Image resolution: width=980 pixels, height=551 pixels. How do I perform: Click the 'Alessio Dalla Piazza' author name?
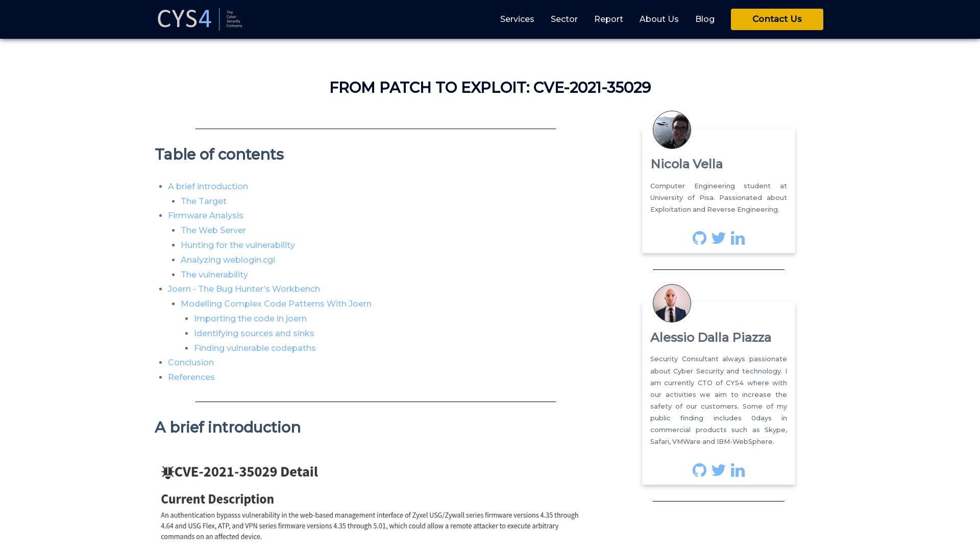tap(710, 338)
